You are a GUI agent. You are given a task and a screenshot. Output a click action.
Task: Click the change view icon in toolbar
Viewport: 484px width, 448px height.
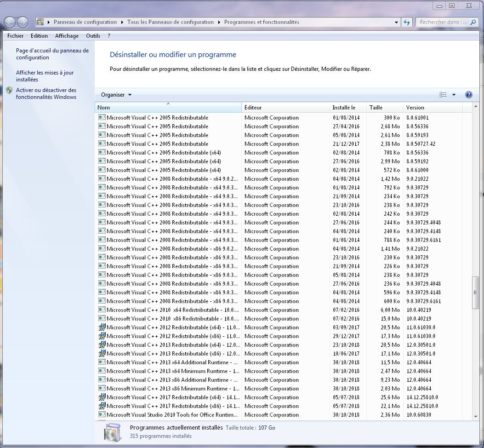pyautogui.click(x=443, y=95)
